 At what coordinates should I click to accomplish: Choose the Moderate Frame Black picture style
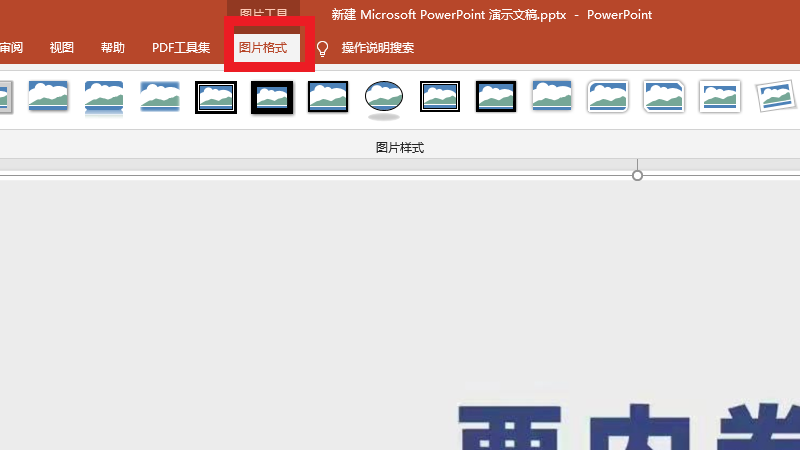pyautogui.click(x=496, y=97)
